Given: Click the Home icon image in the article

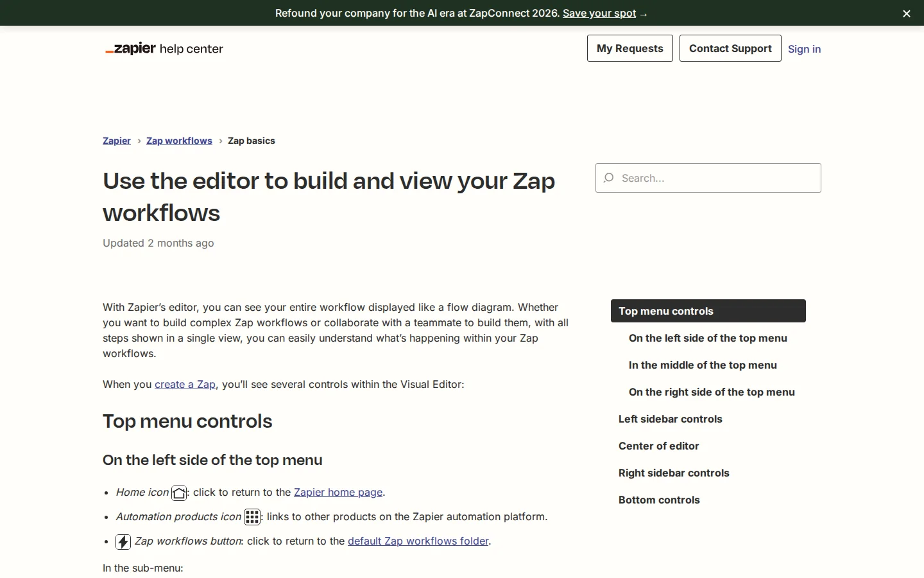Looking at the screenshot, I should pos(179,493).
